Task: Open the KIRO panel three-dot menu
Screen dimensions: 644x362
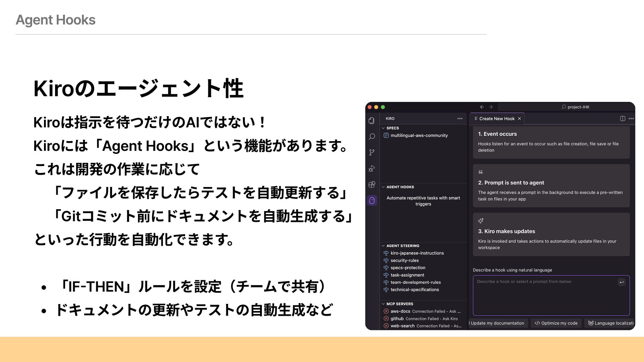Action: click(x=460, y=119)
